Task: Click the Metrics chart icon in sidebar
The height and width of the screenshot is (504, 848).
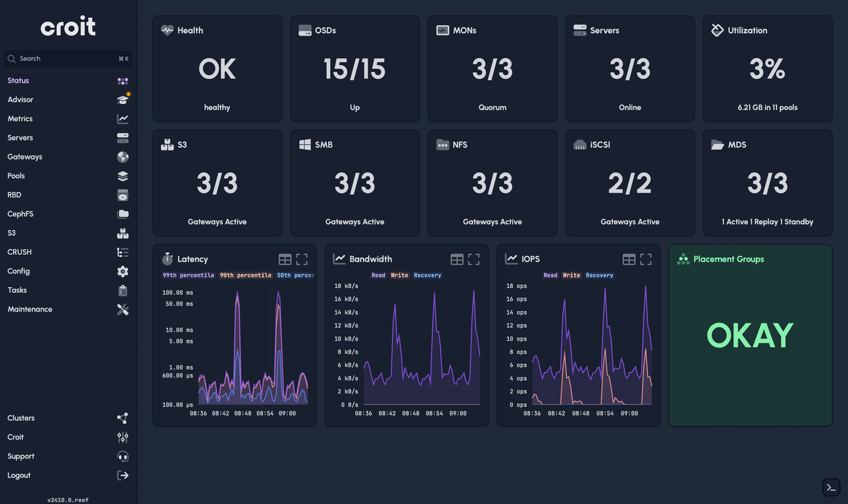Action: click(x=123, y=119)
